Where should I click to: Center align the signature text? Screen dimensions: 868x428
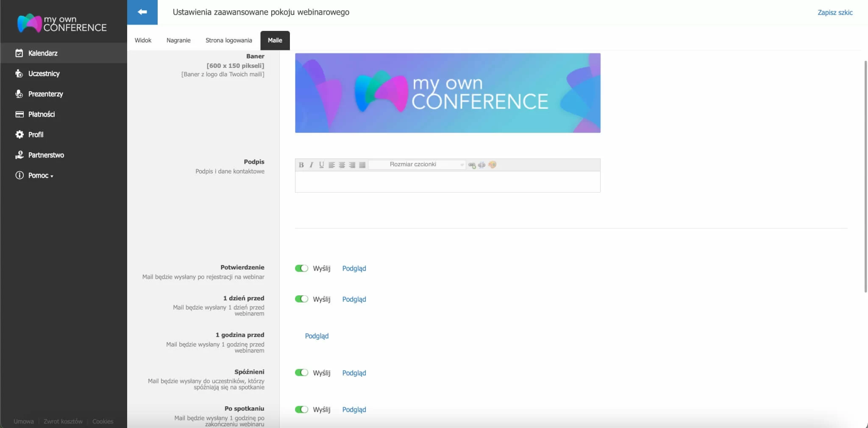coord(342,165)
